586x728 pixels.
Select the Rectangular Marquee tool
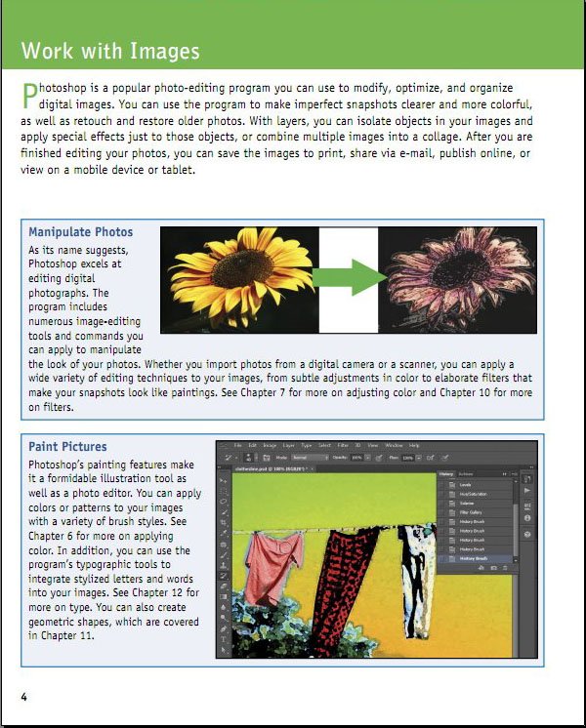click(223, 492)
